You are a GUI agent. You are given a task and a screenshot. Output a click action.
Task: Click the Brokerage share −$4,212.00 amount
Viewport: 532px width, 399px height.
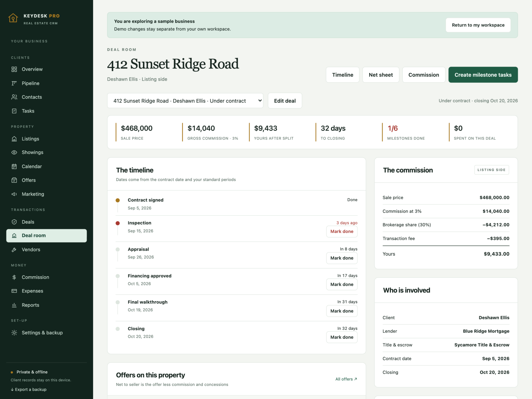pyautogui.click(x=496, y=225)
